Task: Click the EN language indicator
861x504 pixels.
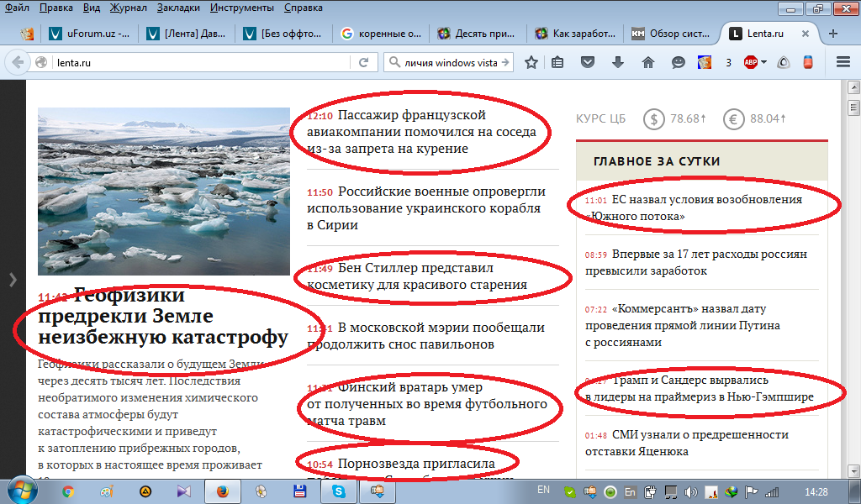Action: click(543, 490)
